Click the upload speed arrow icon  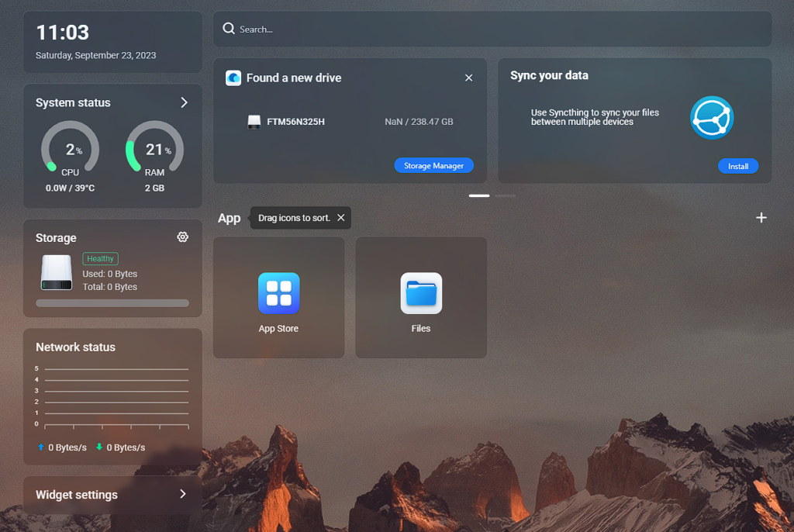(41, 447)
